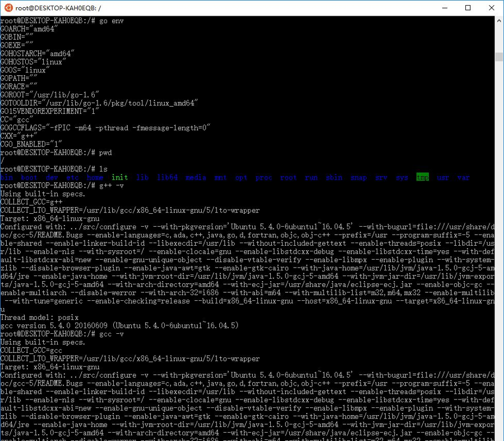Image resolution: width=504 pixels, height=441 pixels.
Task: Click the 'etc' directory name
Action: 72,177
